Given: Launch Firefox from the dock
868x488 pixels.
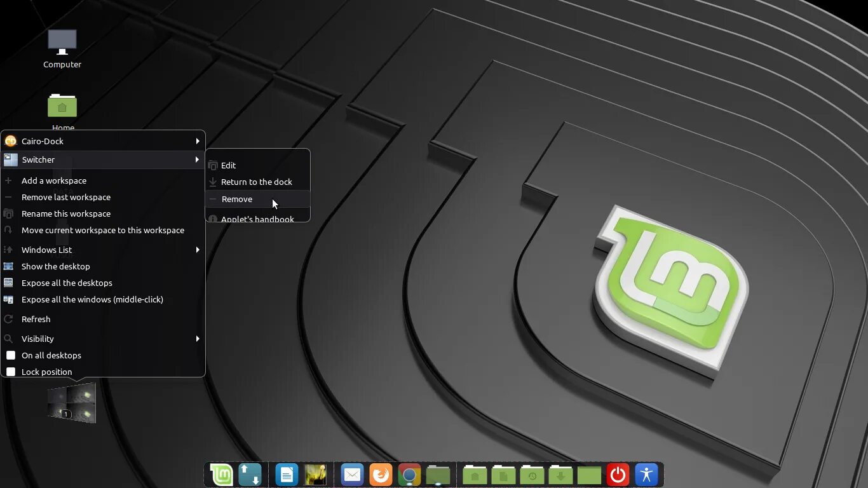Looking at the screenshot, I should (x=381, y=475).
